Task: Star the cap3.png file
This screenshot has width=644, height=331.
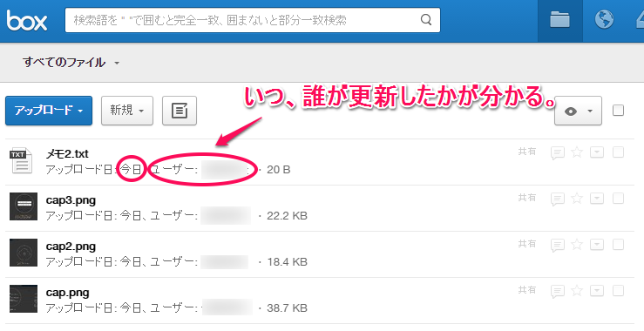Action: (x=577, y=199)
